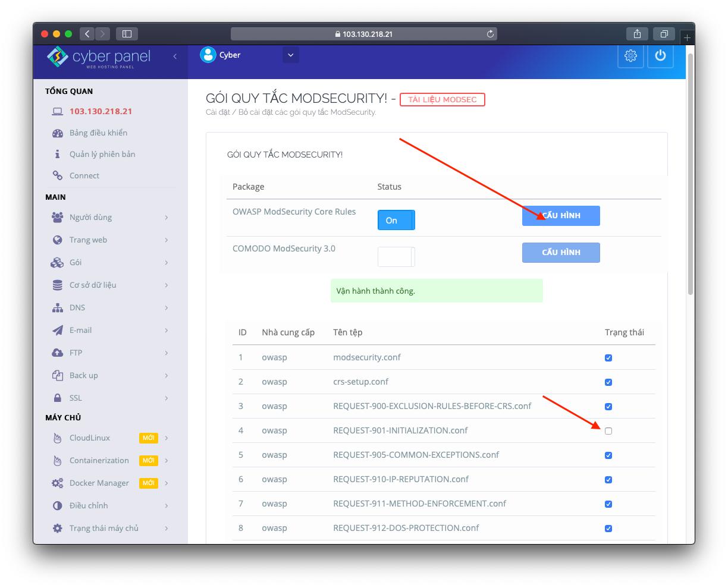Uncheck the crs-setup.conf status checkbox
This screenshot has height=588, width=728.
point(608,382)
